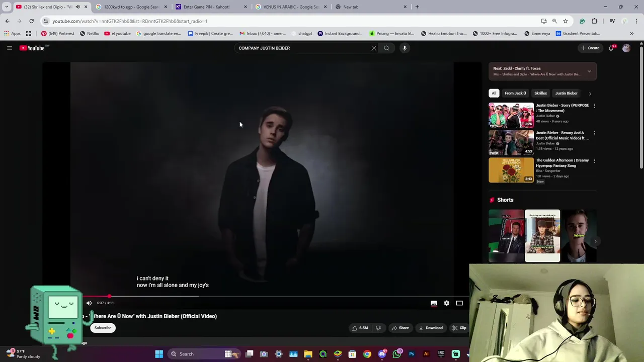Open a new browser tab with plus
Screen dimensions: 644x362
(417, 7)
